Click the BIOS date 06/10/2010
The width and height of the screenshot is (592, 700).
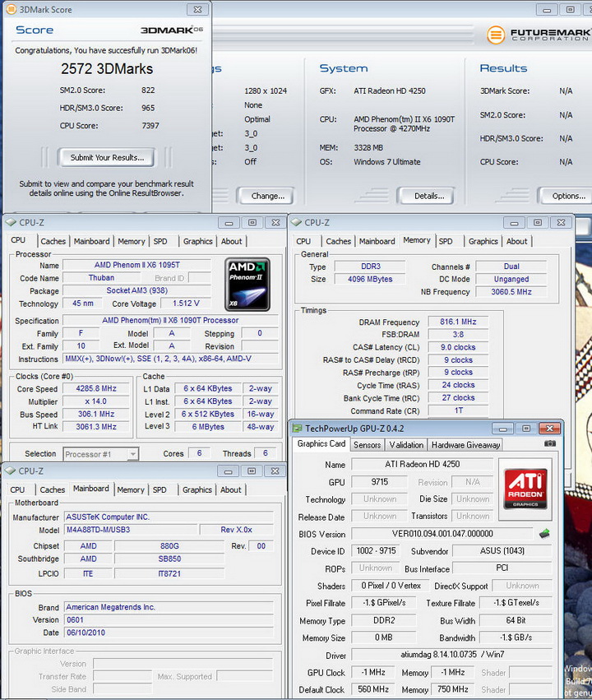[169, 633]
